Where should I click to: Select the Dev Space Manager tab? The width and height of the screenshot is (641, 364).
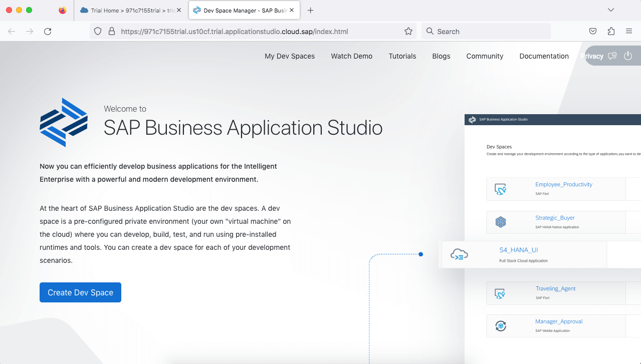245,10
